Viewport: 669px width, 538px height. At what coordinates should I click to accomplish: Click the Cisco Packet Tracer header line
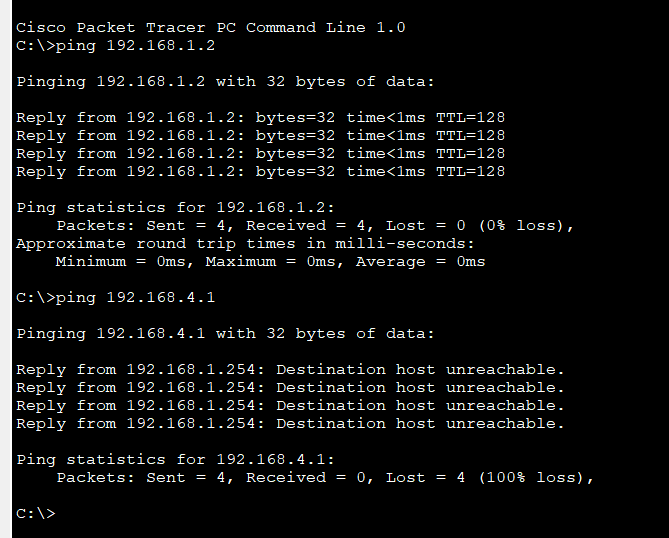point(211,28)
